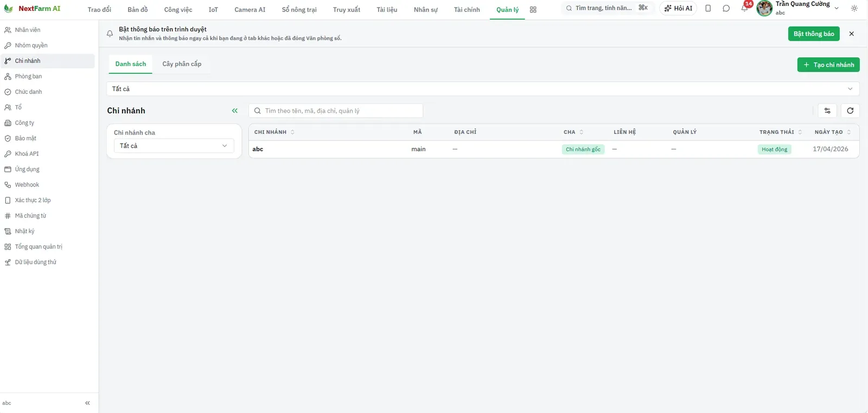Click the Tạo chi nhánh button
This screenshot has height=413, width=868.
click(828, 64)
